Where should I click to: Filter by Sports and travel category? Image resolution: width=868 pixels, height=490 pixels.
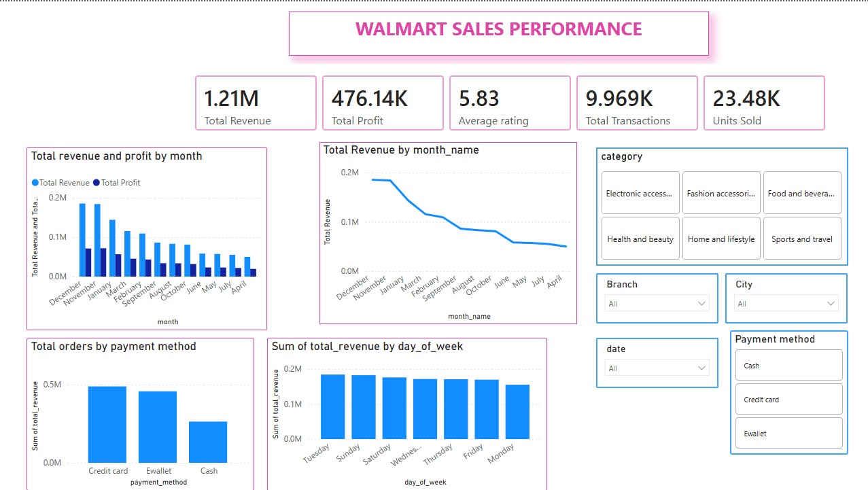[x=802, y=239]
